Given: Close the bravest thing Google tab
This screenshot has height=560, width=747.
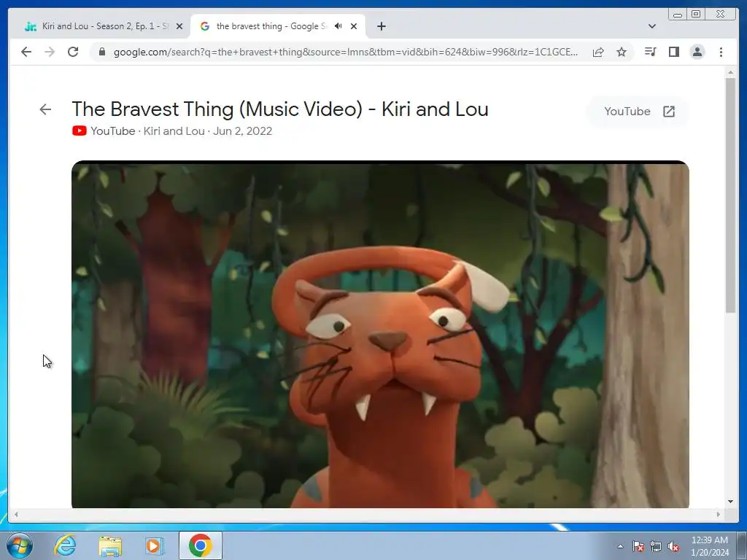Looking at the screenshot, I should [x=354, y=26].
